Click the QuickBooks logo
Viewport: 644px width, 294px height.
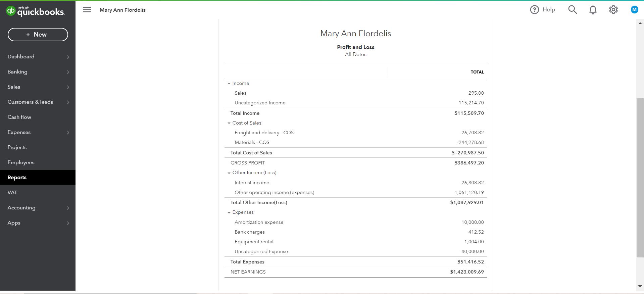click(x=35, y=11)
